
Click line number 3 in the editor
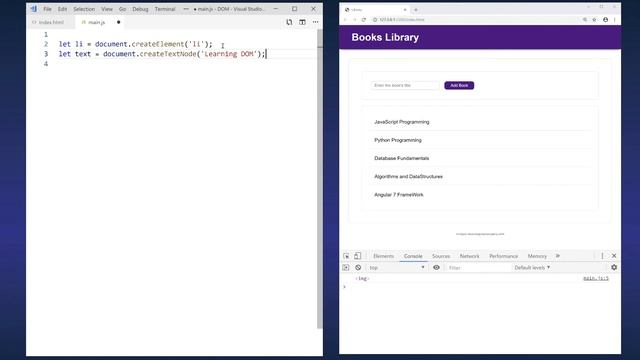pyautogui.click(x=46, y=54)
